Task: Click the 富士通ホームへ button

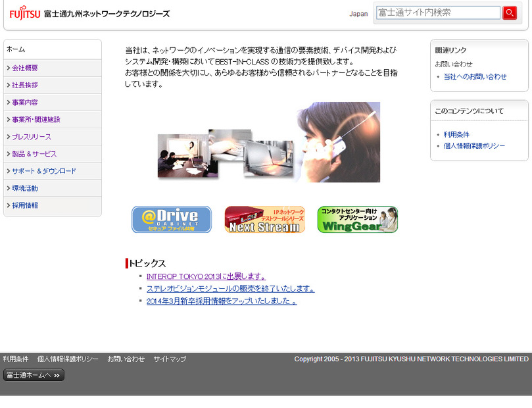Action: coord(34,375)
